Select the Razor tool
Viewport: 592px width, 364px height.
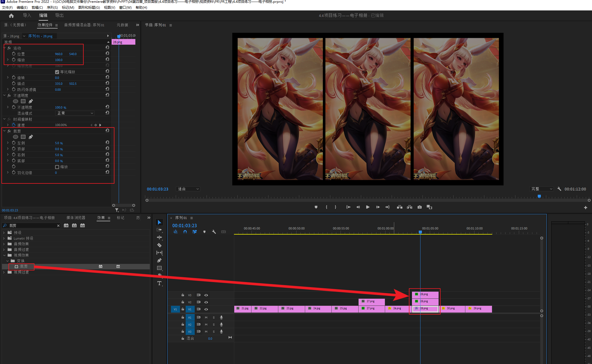159,245
